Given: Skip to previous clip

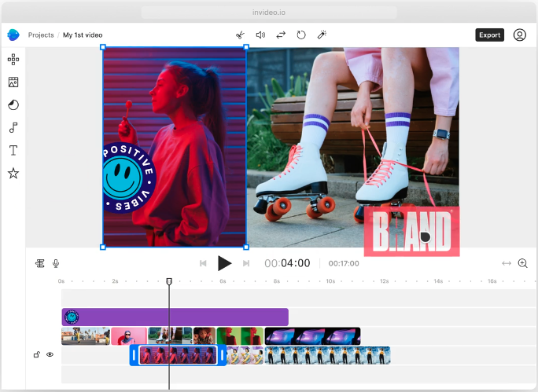Looking at the screenshot, I should click(x=203, y=263).
